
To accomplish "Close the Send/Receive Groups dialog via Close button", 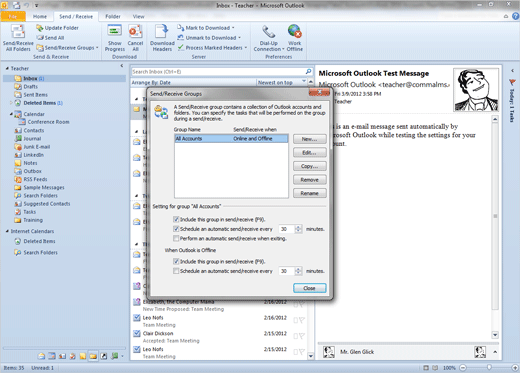I will pyautogui.click(x=310, y=288).
